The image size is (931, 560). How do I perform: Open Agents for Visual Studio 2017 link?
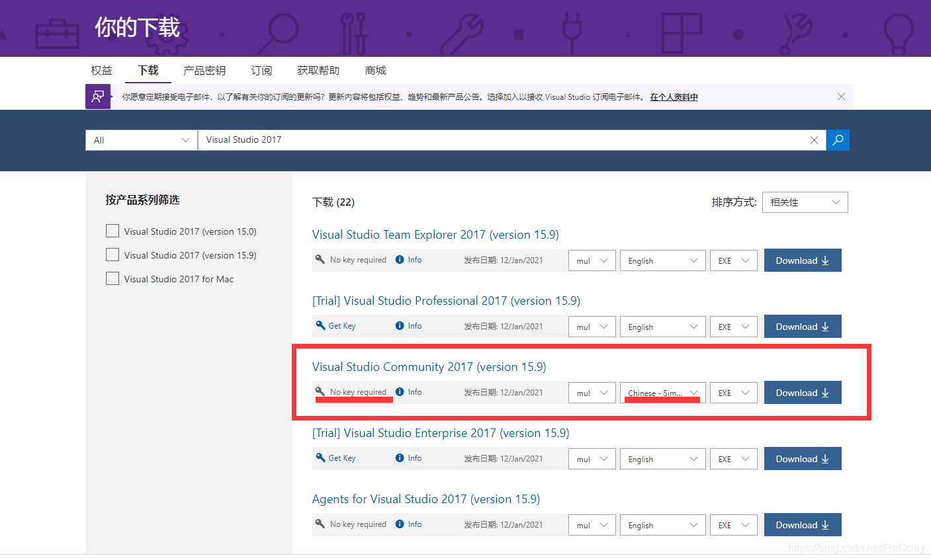(x=426, y=499)
